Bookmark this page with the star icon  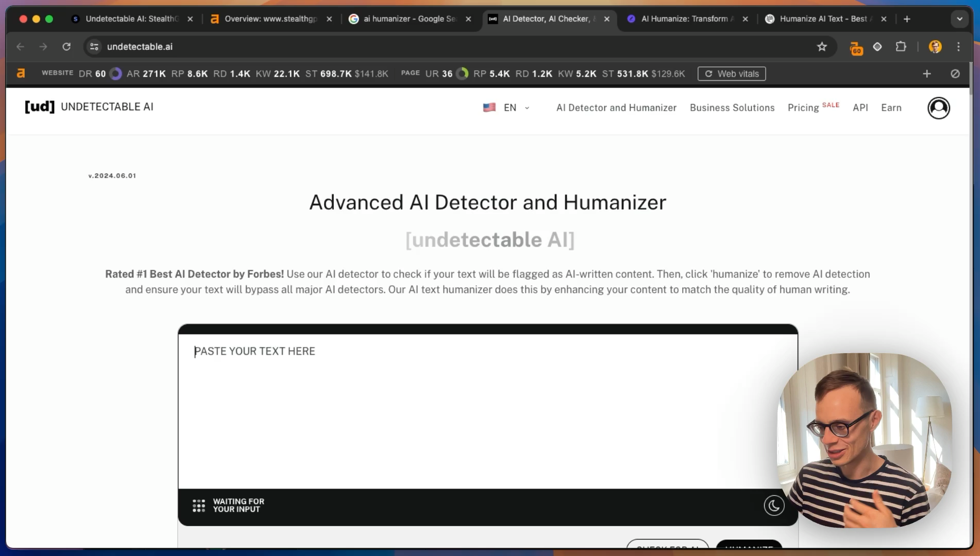(822, 47)
